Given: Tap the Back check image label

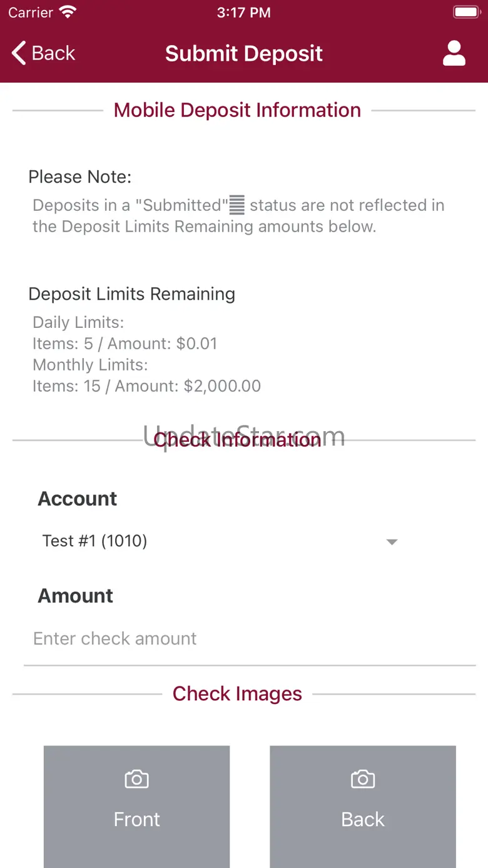Looking at the screenshot, I should 363,819.
